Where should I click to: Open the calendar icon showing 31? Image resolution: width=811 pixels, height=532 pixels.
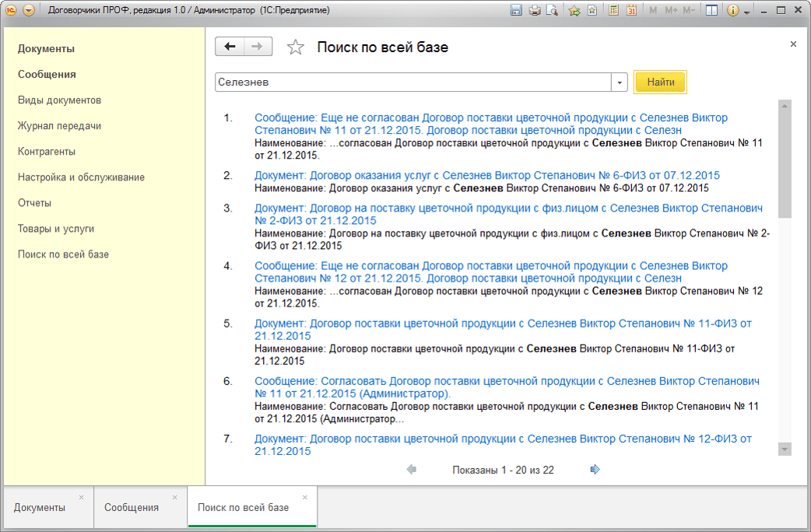tap(631, 11)
